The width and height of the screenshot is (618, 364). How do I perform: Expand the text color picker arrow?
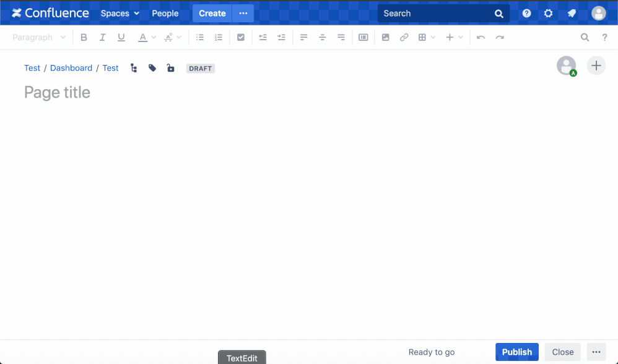point(154,37)
